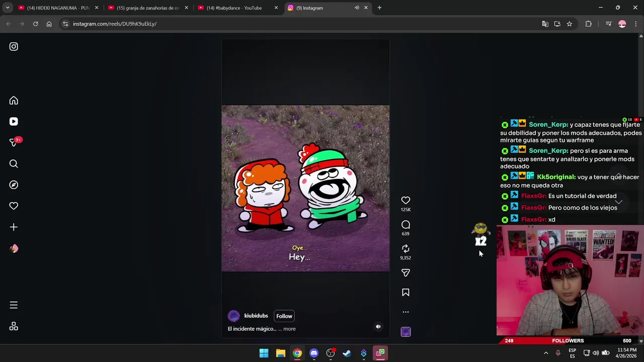Open Steam from the taskbar

point(347,353)
